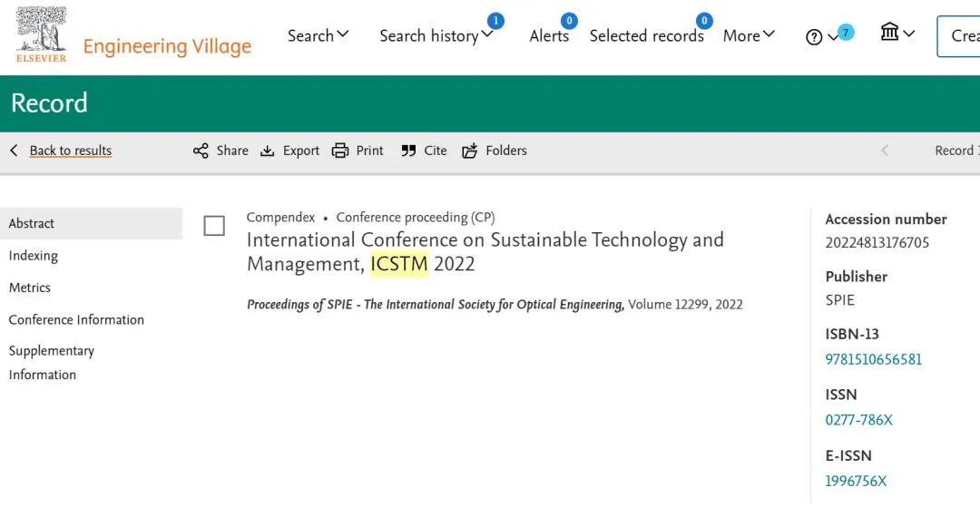Click the partially visible Create button

(958, 36)
